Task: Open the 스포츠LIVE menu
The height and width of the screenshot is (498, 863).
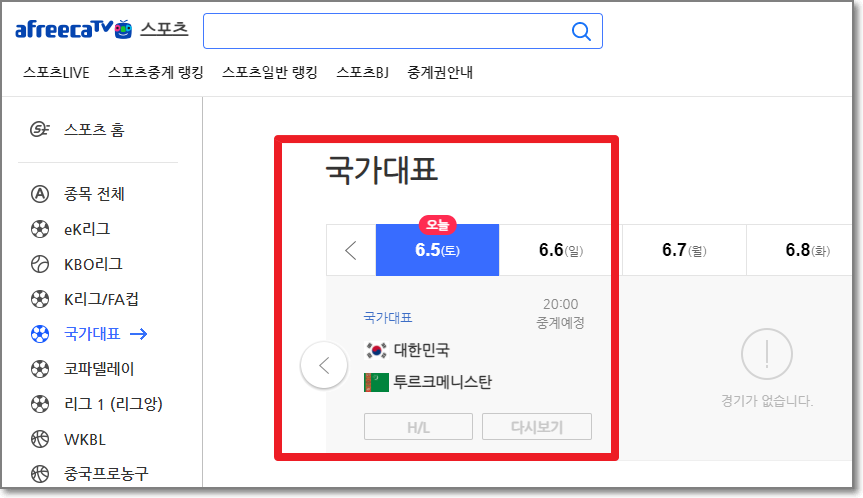Action: pos(56,73)
